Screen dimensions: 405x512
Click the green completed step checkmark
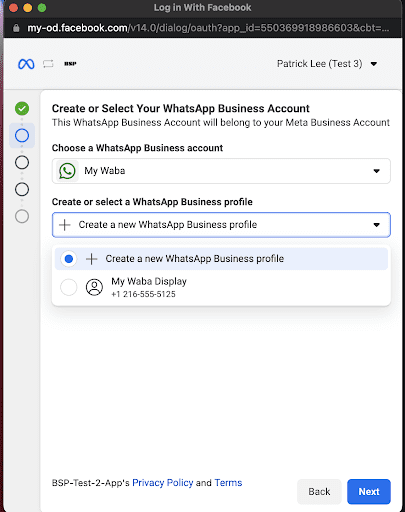point(22,109)
